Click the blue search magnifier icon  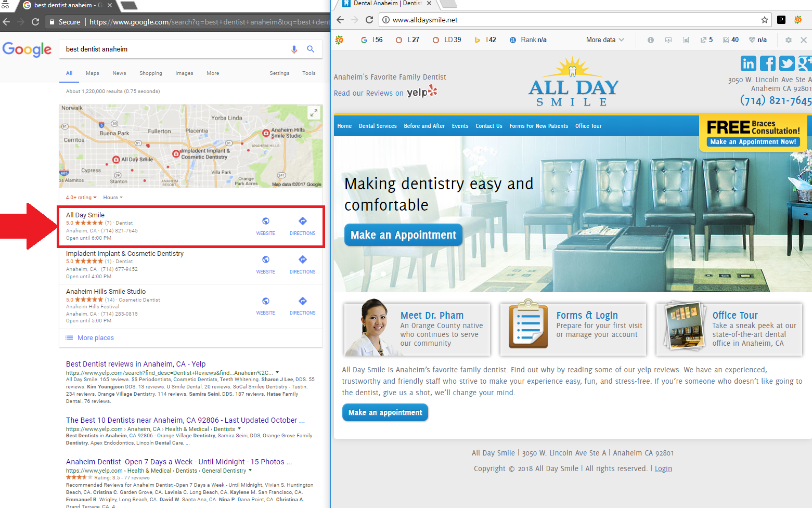click(311, 49)
